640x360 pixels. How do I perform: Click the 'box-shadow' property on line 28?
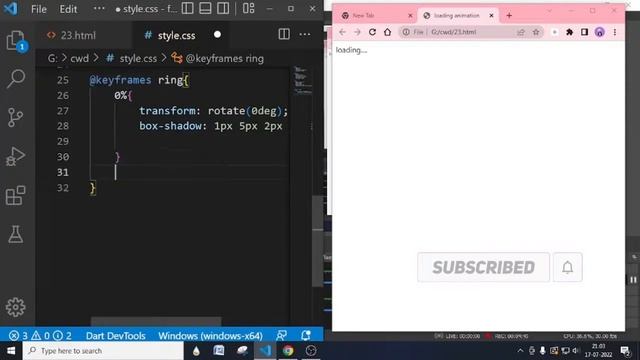pyautogui.click(x=170, y=126)
